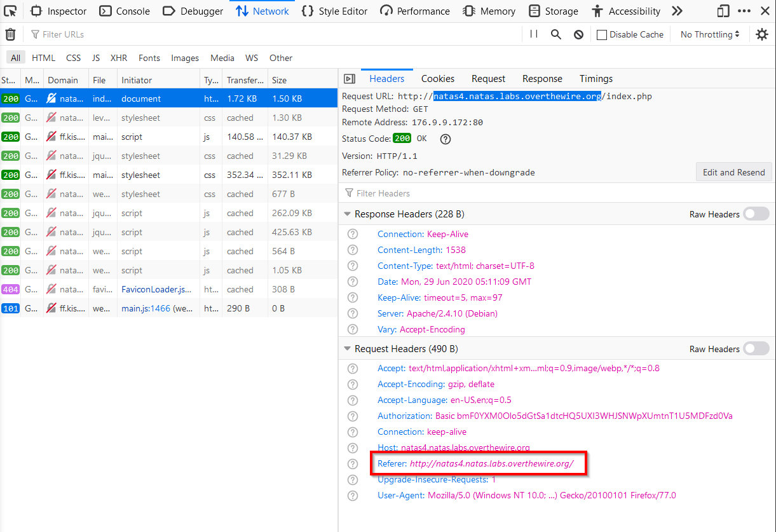Toggle Raw Headers for Response Headers
The width and height of the screenshot is (776, 532).
(756, 214)
